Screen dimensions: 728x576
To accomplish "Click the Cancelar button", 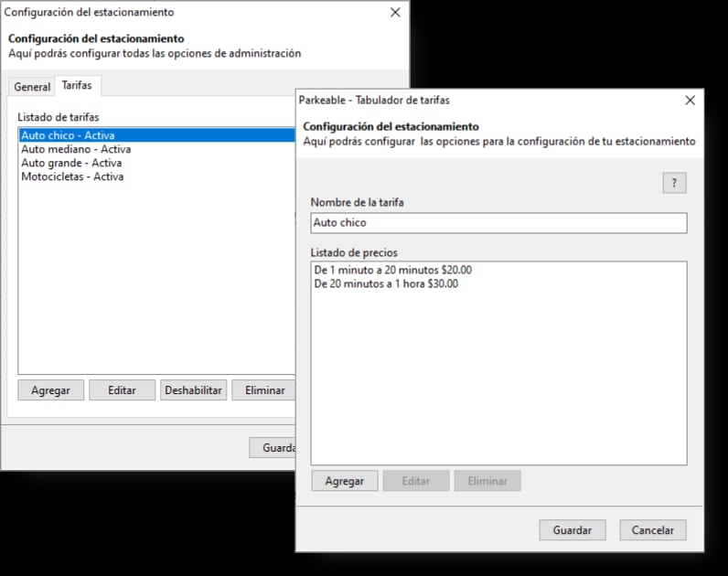I will pyautogui.click(x=653, y=530).
